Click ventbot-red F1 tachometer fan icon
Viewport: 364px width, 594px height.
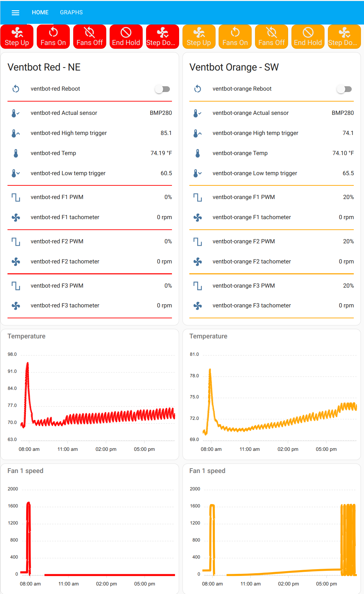[x=16, y=217]
